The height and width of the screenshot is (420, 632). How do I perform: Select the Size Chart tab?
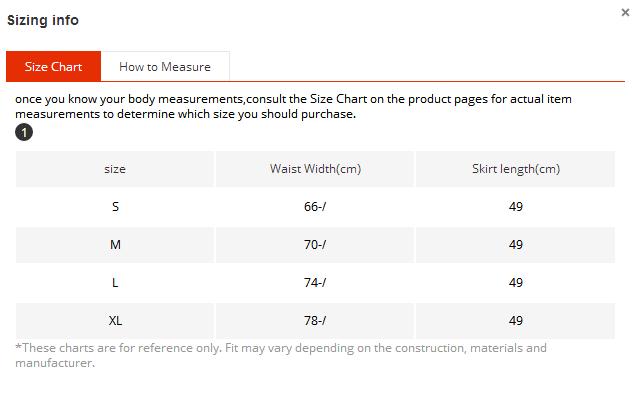53,67
